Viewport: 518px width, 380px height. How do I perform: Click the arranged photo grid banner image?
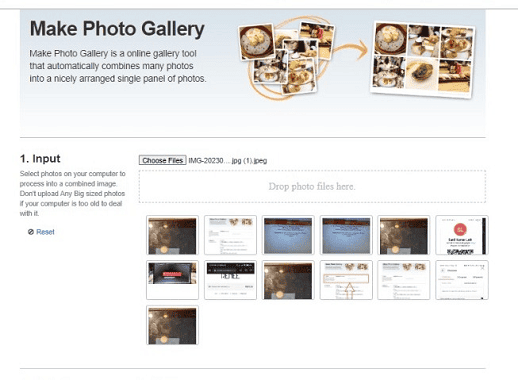coord(423,59)
